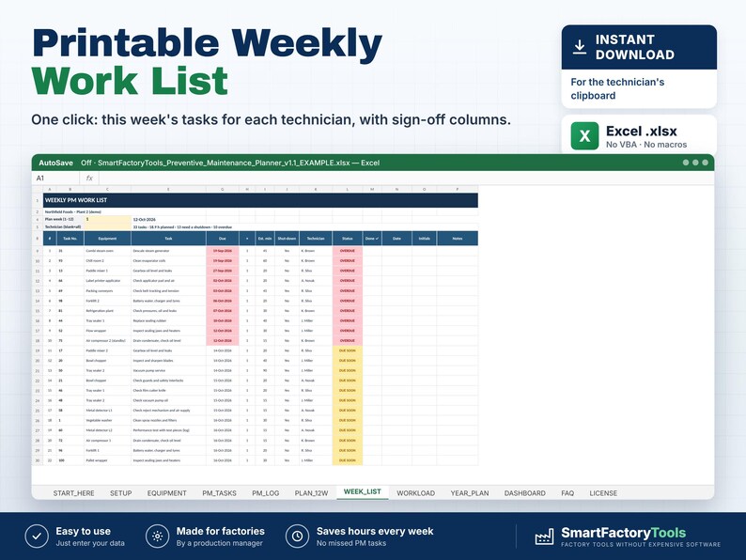Select the Vegetable washer cell

tap(107, 421)
